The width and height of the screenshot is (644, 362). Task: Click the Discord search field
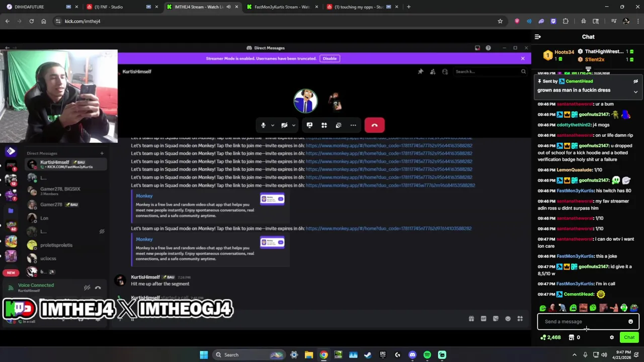click(x=490, y=71)
